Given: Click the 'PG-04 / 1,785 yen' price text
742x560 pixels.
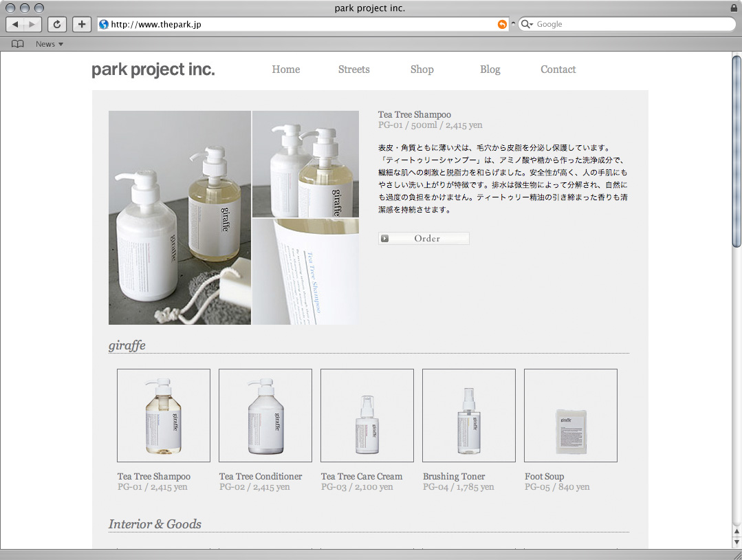Looking at the screenshot, I should pyautogui.click(x=459, y=486).
